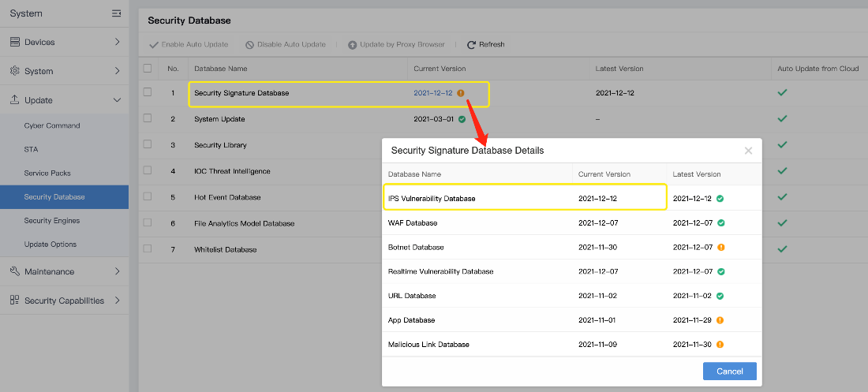Close the Security Signature Database Details dialog
This screenshot has height=392, width=868.
point(748,151)
